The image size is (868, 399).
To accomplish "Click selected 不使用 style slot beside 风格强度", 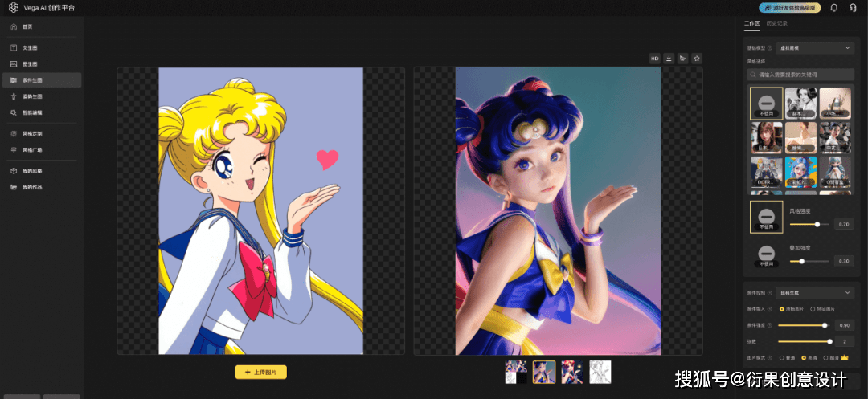I will (766, 217).
